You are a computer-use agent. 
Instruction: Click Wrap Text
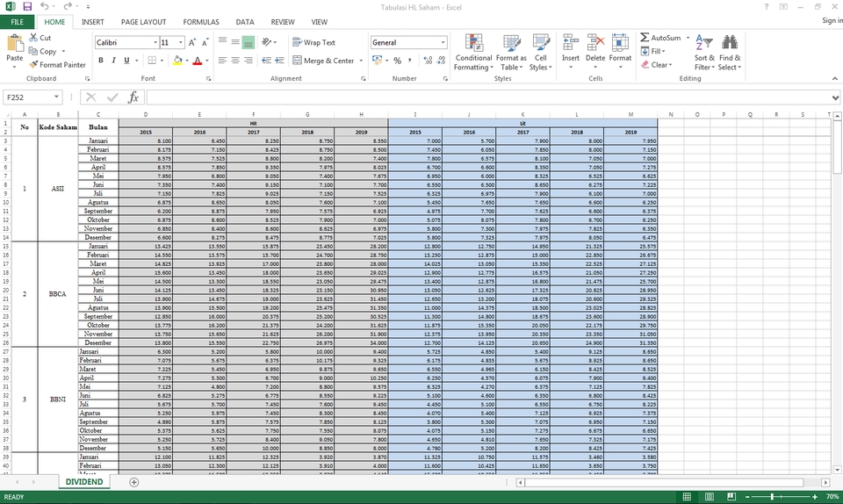(x=313, y=42)
